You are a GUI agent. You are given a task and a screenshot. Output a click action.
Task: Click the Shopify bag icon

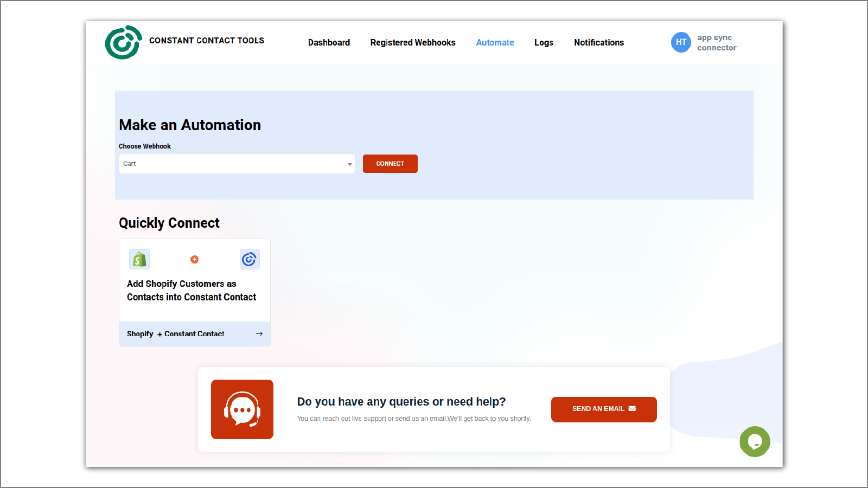pos(139,259)
